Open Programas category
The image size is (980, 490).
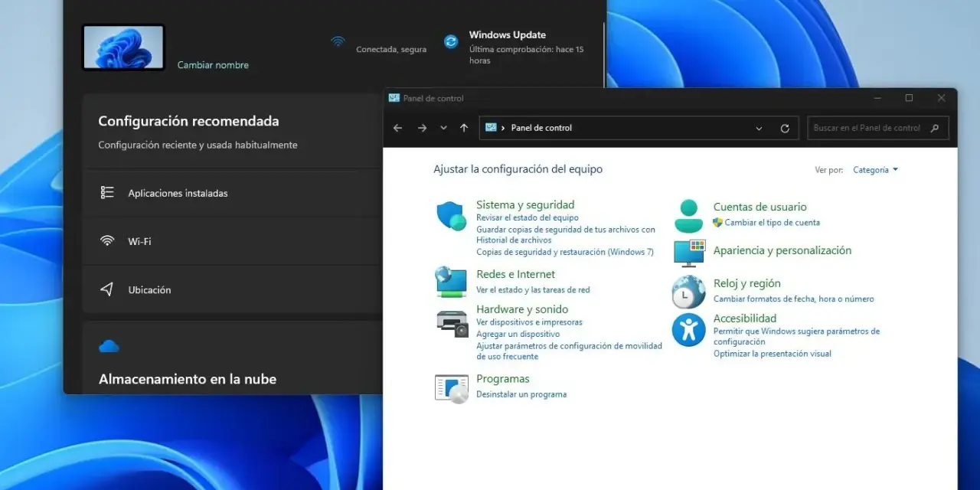tap(503, 379)
